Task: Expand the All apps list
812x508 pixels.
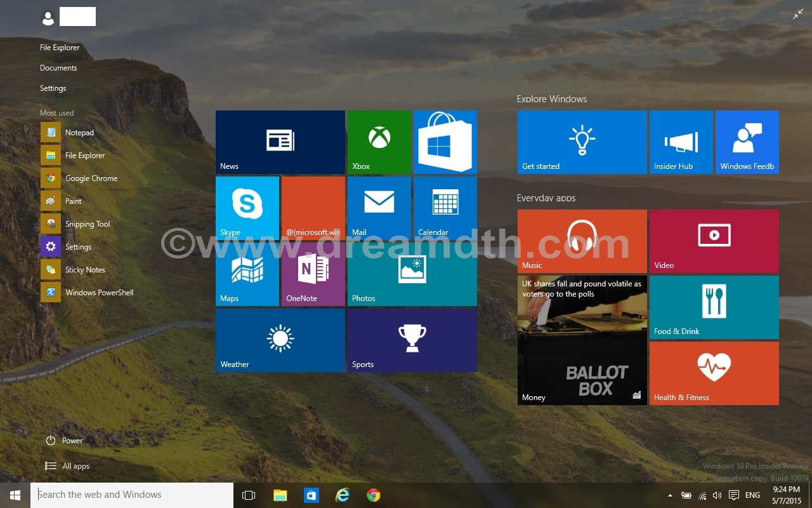Action: pos(67,466)
